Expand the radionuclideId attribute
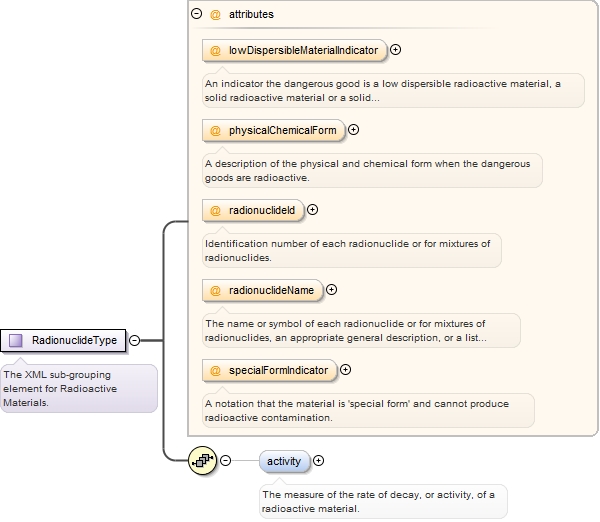 pyautogui.click(x=313, y=210)
